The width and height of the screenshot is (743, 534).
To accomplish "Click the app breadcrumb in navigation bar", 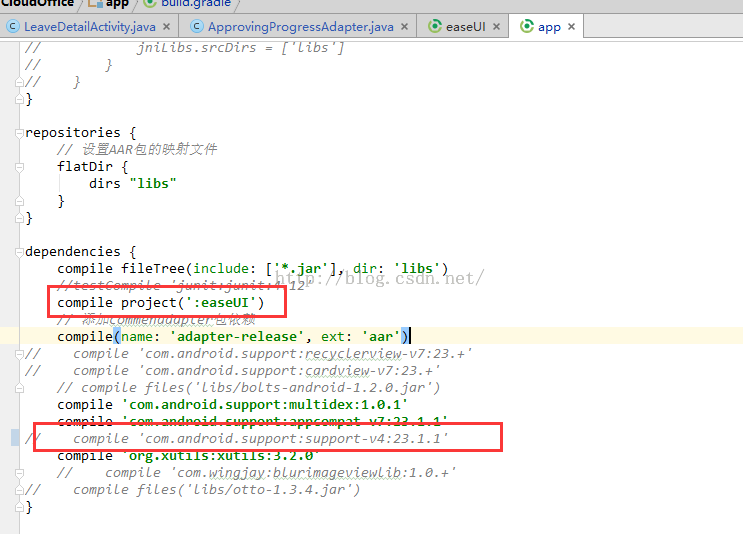I will click(117, 4).
